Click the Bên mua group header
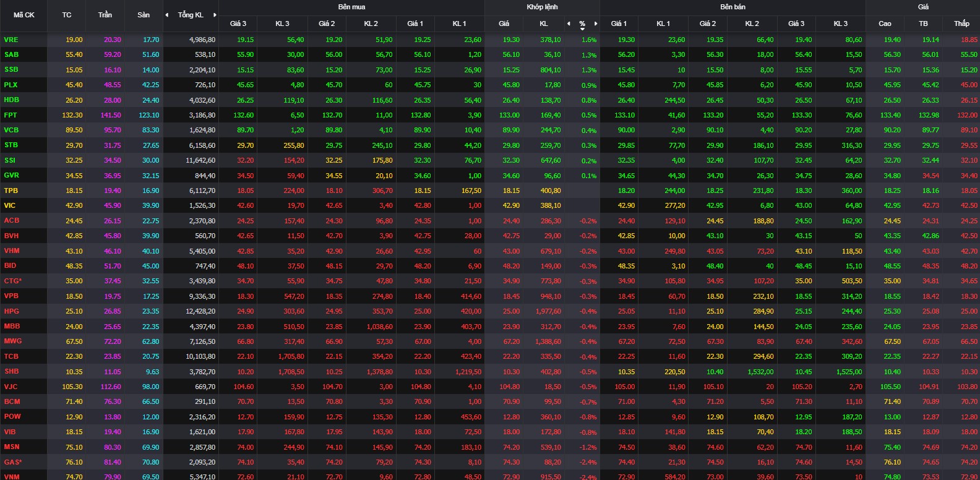This screenshot has height=480, width=980. tap(351, 7)
